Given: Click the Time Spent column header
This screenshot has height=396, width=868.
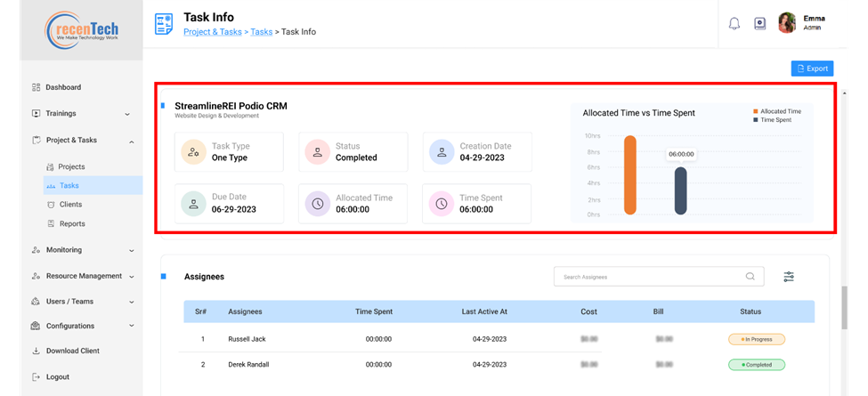Looking at the screenshot, I should [x=374, y=311].
